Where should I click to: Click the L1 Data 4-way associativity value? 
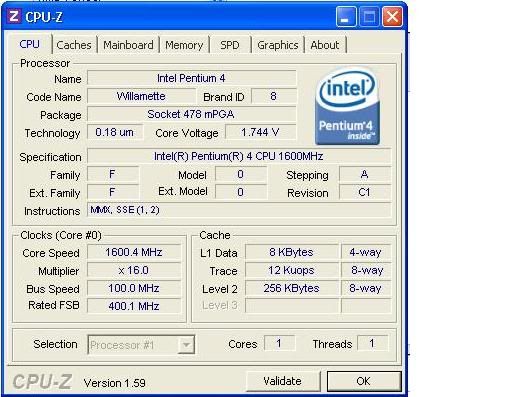[366, 252]
